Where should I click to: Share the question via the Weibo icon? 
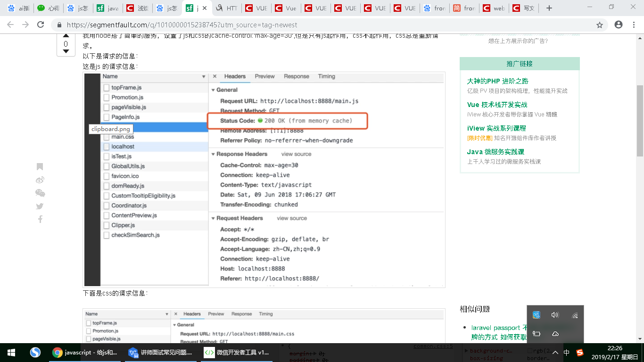[x=40, y=180]
